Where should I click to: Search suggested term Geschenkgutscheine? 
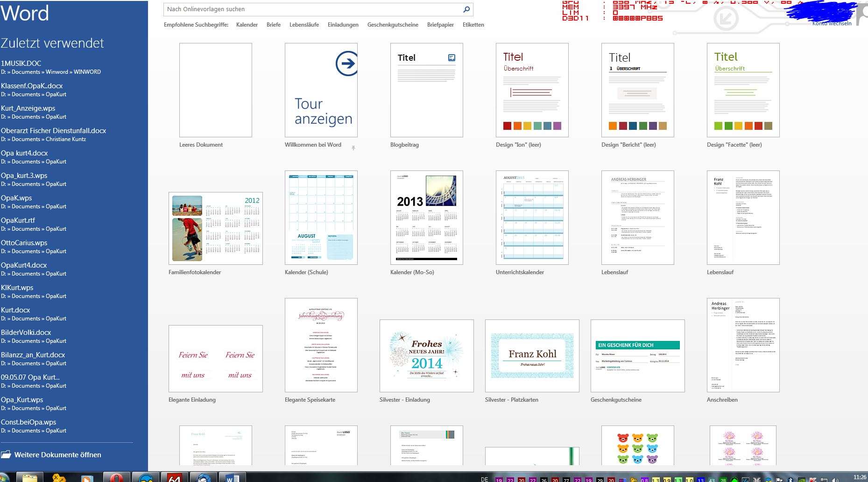point(393,25)
